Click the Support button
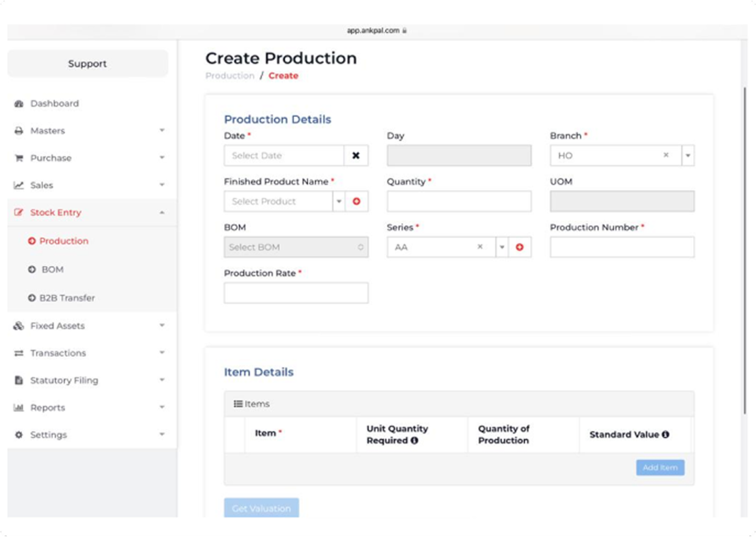The height and width of the screenshot is (537, 756). (87, 64)
